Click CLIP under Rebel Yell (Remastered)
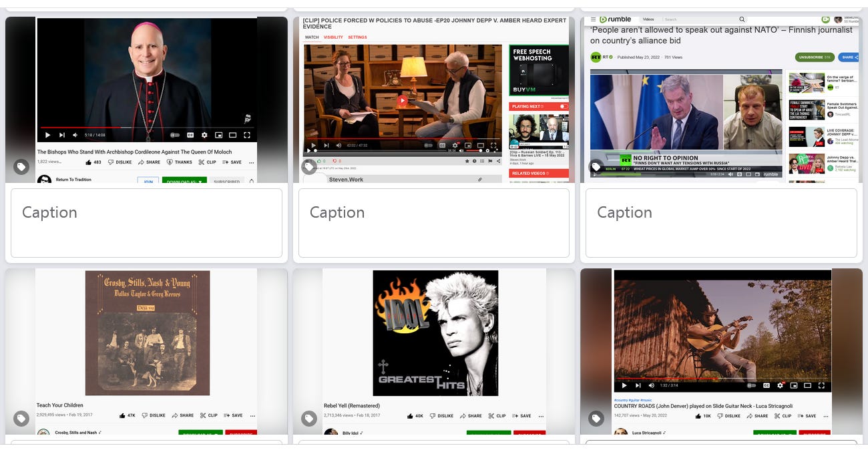The image size is (868, 452). click(497, 416)
